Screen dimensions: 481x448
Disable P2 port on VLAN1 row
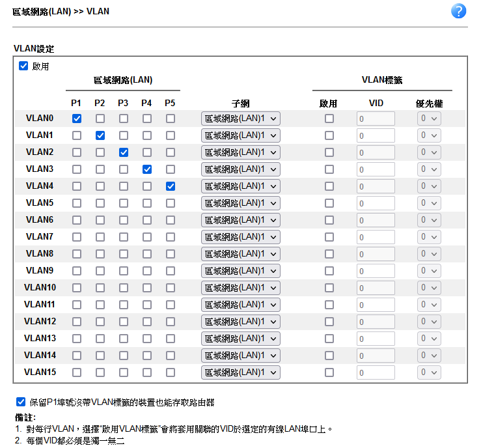[100, 135]
